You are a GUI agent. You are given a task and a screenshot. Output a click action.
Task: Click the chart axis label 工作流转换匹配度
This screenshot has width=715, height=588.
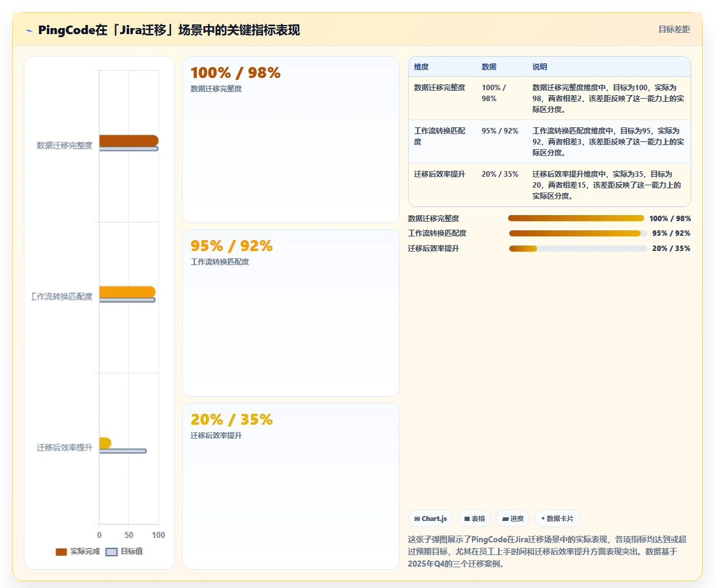pyautogui.click(x=62, y=297)
